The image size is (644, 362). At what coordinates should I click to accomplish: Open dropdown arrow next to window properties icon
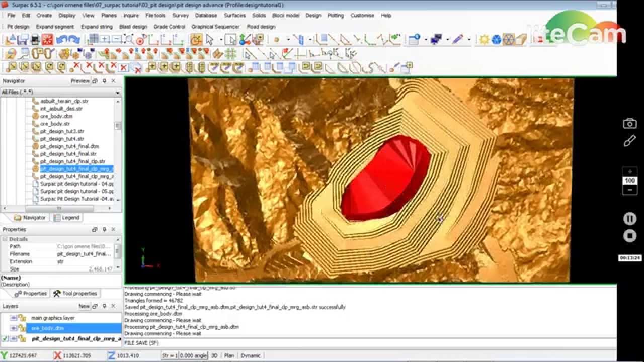(426, 40)
